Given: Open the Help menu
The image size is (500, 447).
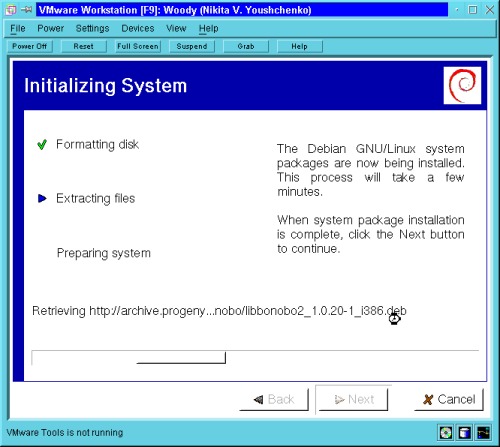Looking at the screenshot, I should tap(208, 28).
